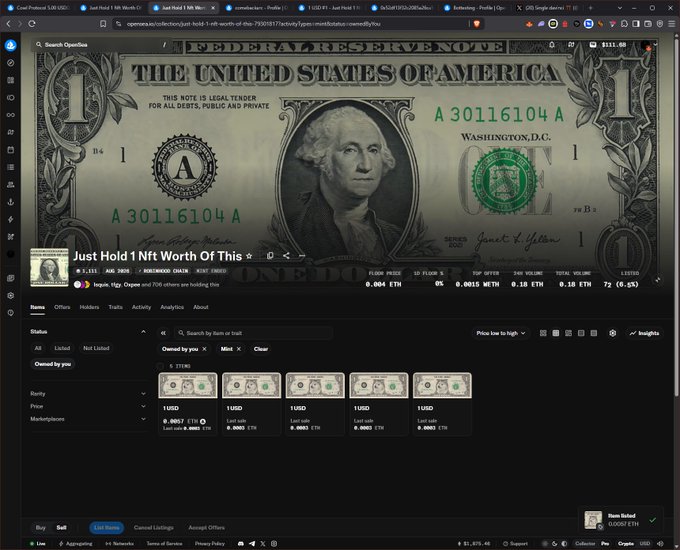Open the Discord link icon in footer
Viewport: 680px width, 550px height.
241,543
